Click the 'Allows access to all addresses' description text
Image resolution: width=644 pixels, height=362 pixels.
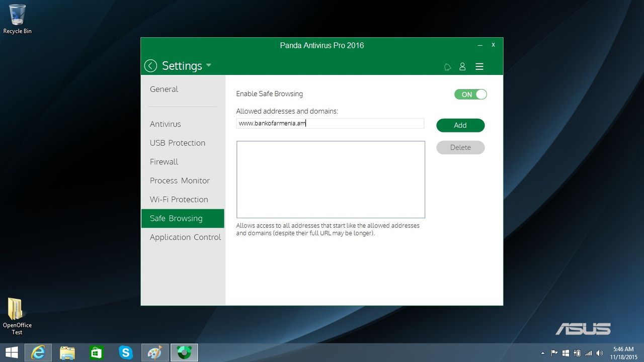coord(328,229)
